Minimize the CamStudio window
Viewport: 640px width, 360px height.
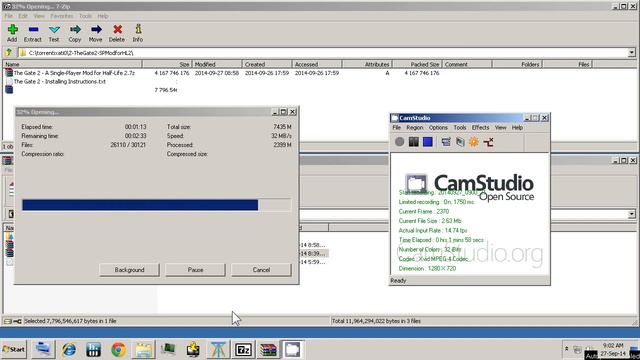pyautogui.click(x=527, y=118)
